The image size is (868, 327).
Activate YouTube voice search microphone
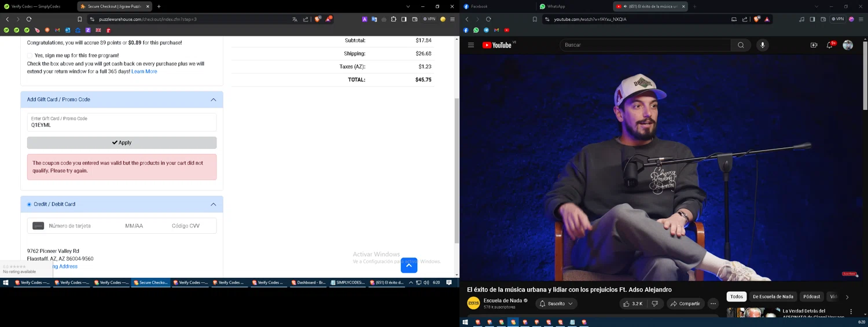[x=763, y=45]
